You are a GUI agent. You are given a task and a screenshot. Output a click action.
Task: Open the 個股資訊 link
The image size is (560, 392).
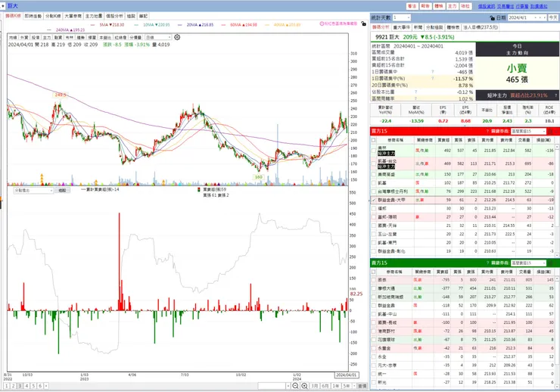click(x=487, y=6)
